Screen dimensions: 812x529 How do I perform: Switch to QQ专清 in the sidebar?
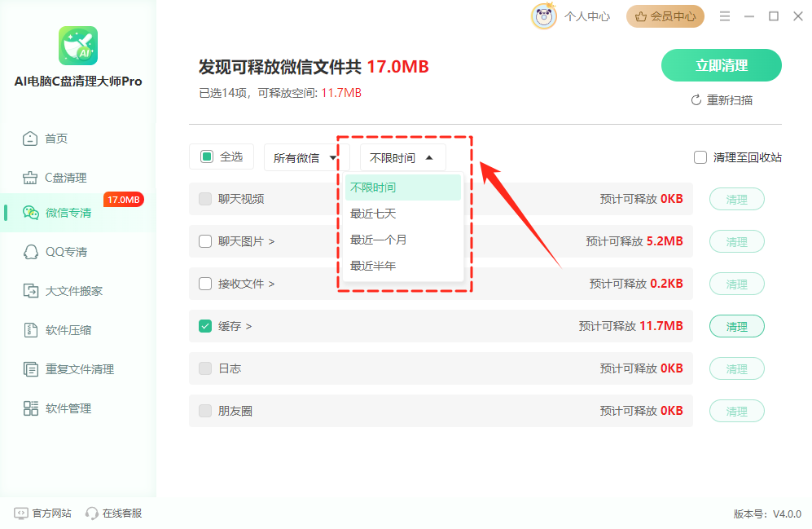(x=66, y=252)
